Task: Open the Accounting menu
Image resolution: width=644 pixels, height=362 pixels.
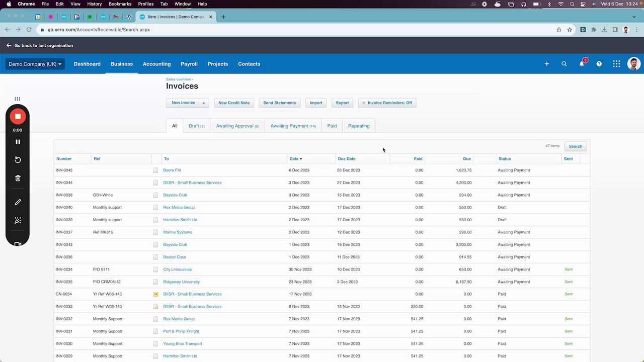Action: 156,64
